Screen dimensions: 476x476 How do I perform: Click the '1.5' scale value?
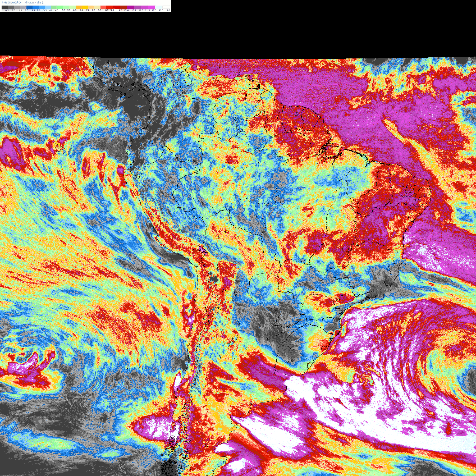(x=20, y=10)
